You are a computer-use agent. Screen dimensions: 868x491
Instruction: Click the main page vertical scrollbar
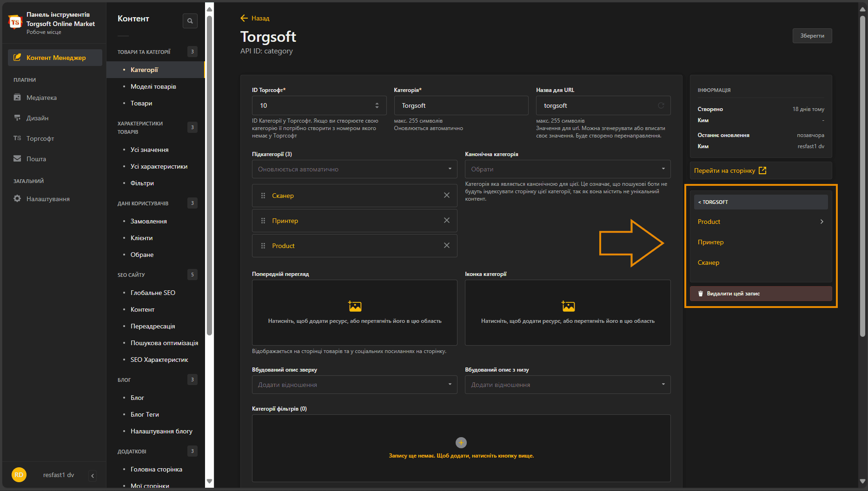click(863, 177)
